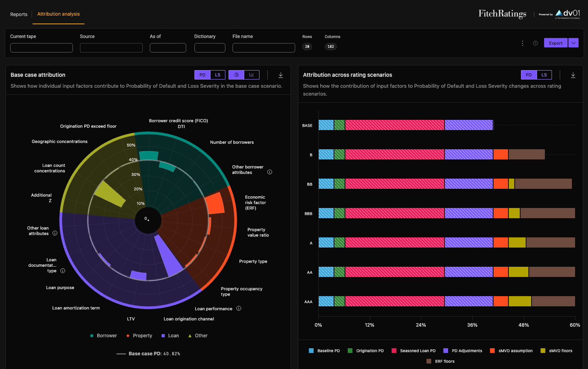Toggle the Other legend item
Screen dimensions: 588x369
[x=198, y=336]
